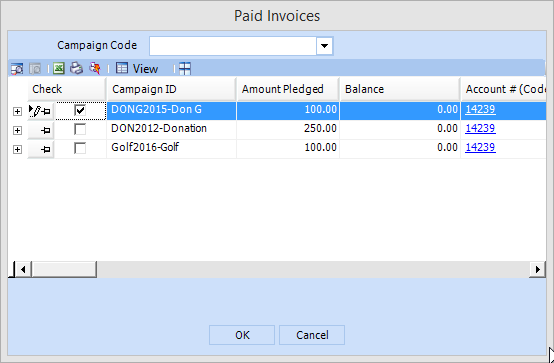Image resolution: width=554 pixels, height=363 pixels.
Task: Click the lightning-bolt quick print icon
Action: [95, 68]
